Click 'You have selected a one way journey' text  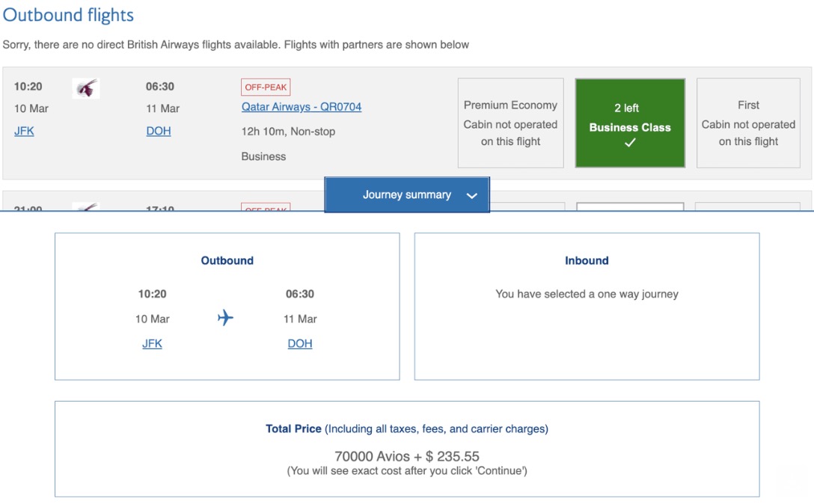pos(587,295)
